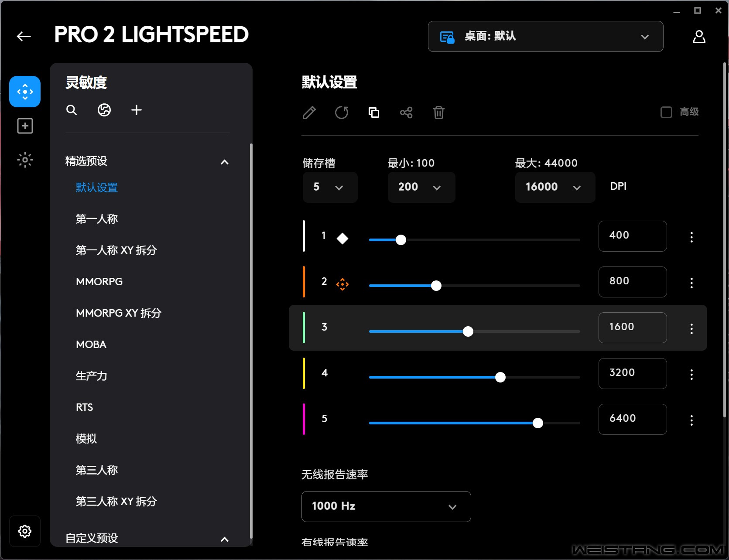Screen dimensions: 729x560
Task: Click the slot 1 DPI slider handle
Action: 401,240
